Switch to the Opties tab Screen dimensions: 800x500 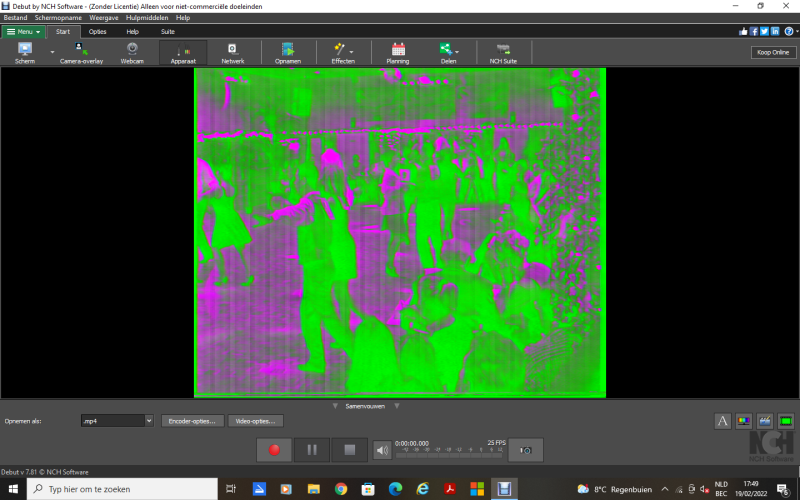coord(97,31)
